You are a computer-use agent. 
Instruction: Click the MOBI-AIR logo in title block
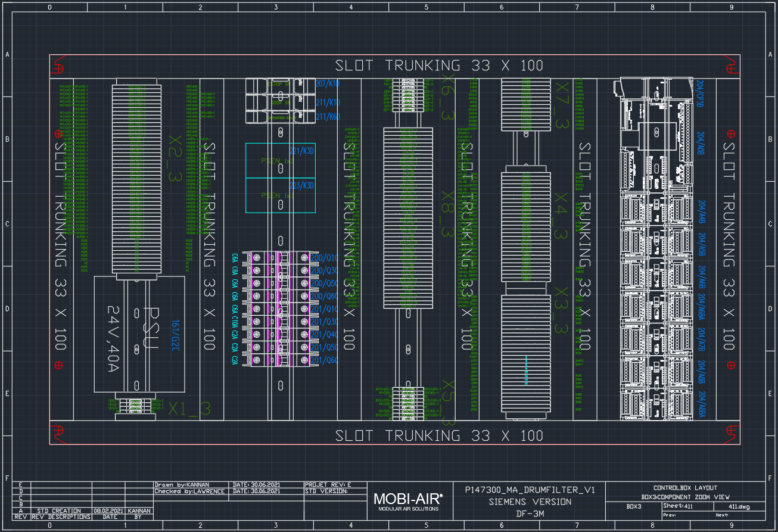pyautogui.click(x=408, y=498)
